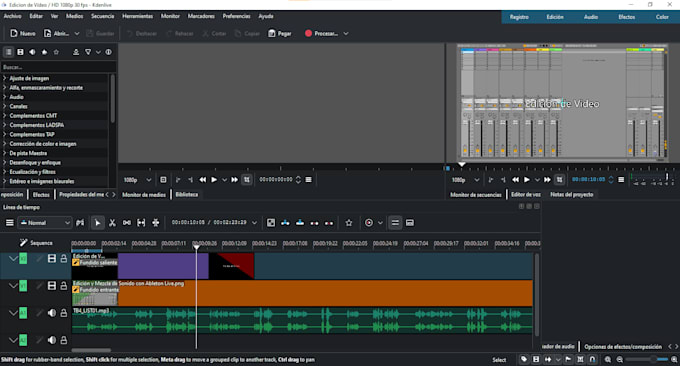
Task: Fast forward the project monitor
Action: 547,180
